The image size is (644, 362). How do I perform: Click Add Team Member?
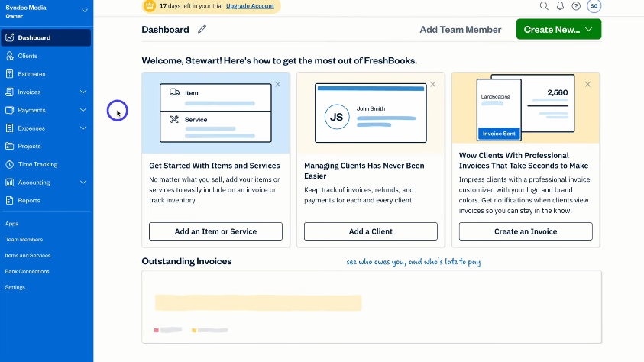click(x=461, y=30)
